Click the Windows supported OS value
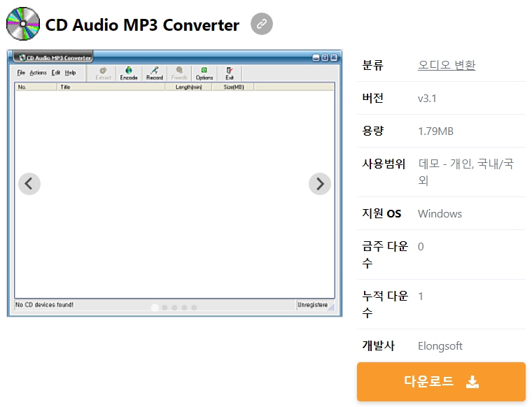Image resolution: width=532 pixels, height=407 pixels. 440,213
